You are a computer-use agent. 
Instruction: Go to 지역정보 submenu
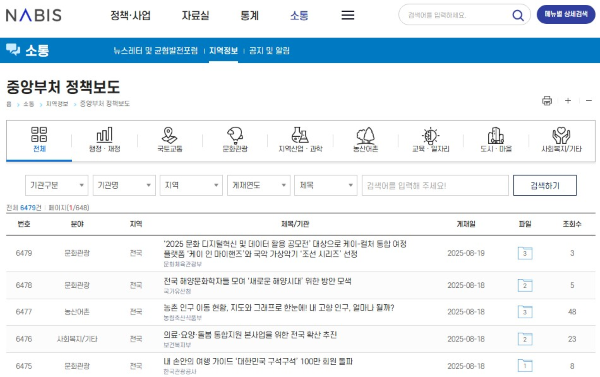tap(223, 51)
